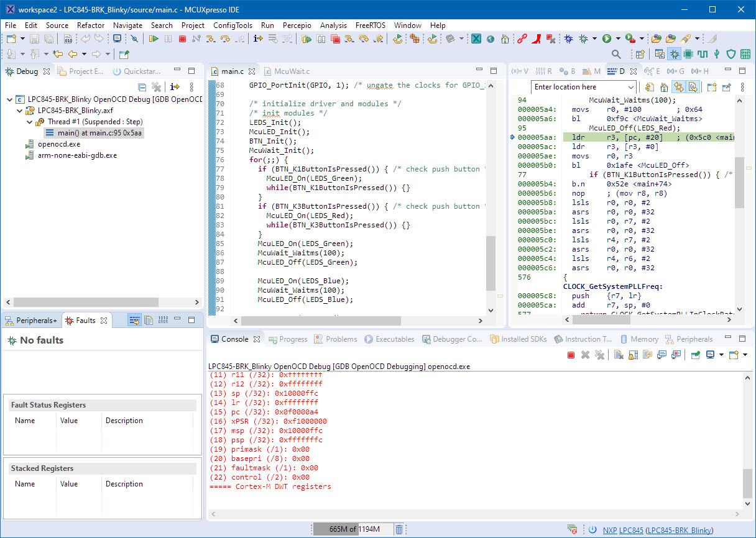Click the disassembly Home icon
The width and height of the screenshot is (756, 538).
664,88
